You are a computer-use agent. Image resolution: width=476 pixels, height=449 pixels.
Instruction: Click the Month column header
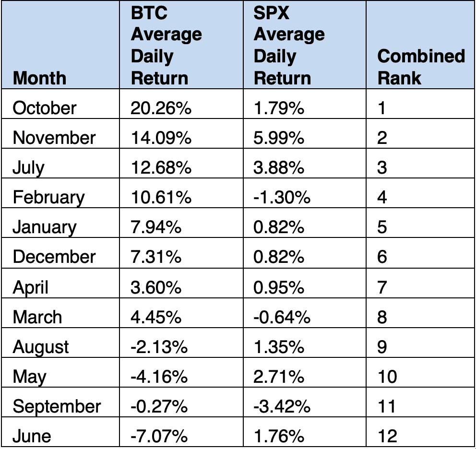click(39, 78)
